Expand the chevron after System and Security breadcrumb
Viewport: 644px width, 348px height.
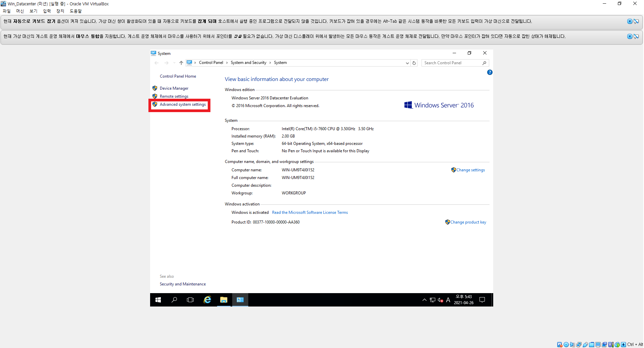270,63
